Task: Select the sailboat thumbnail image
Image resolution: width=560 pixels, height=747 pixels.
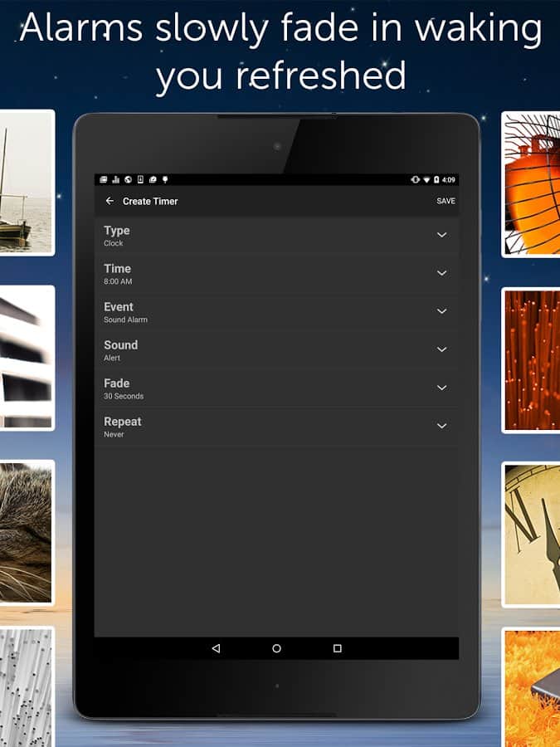Action: 27,183
